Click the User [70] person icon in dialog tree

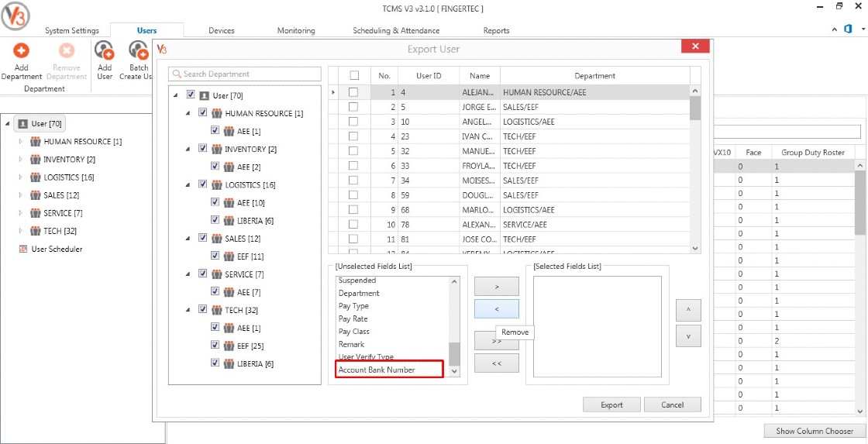[204, 96]
